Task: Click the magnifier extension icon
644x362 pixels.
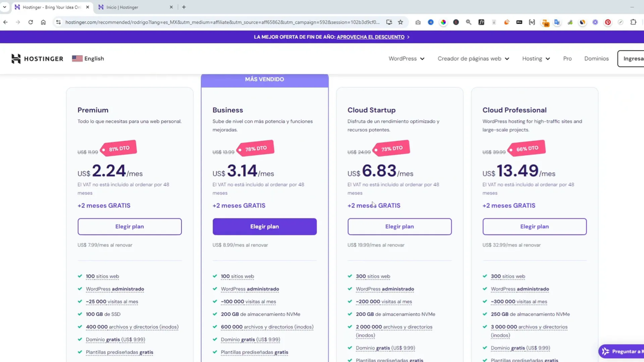Action: coord(468,22)
